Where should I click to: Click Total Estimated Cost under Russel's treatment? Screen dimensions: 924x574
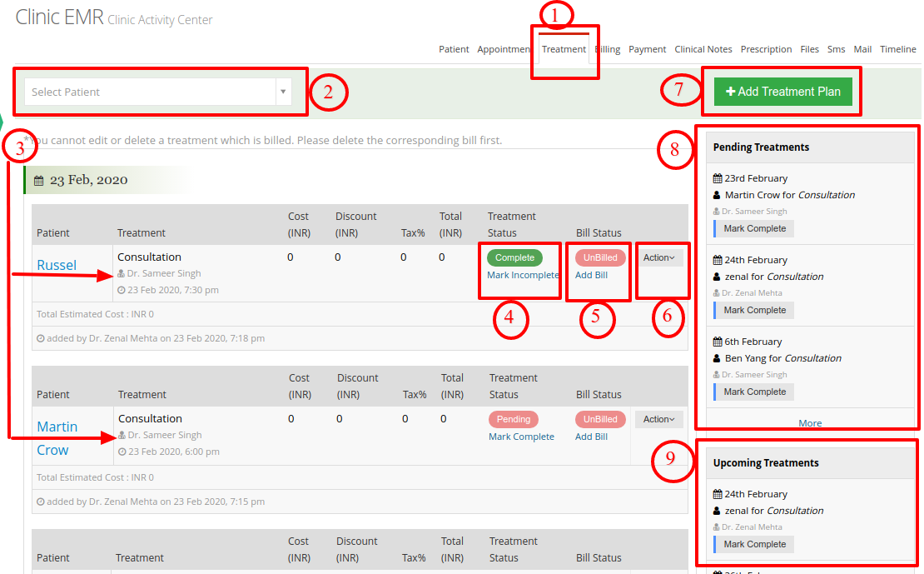tap(95, 314)
